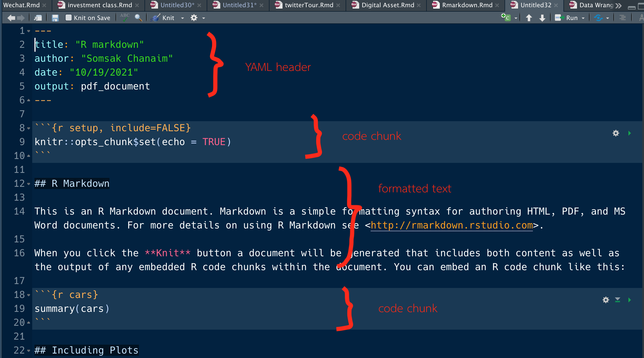The image size is (644, 358).
Task: Expand the document settings gear dropdown
Action: point(204,18)
